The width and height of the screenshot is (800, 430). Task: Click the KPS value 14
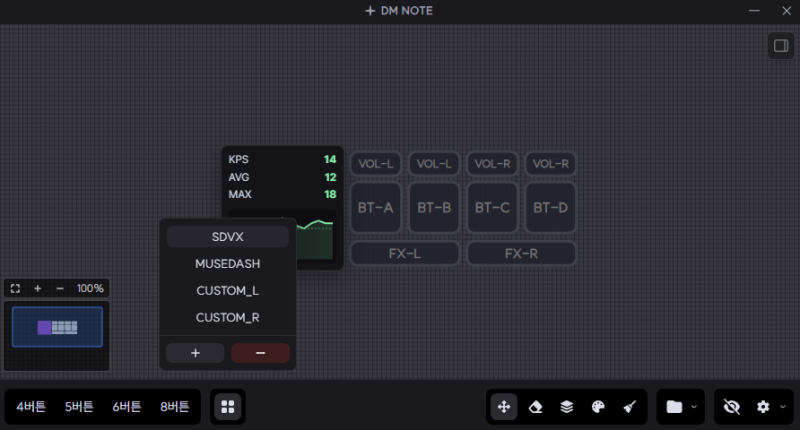tap(330, 159)
